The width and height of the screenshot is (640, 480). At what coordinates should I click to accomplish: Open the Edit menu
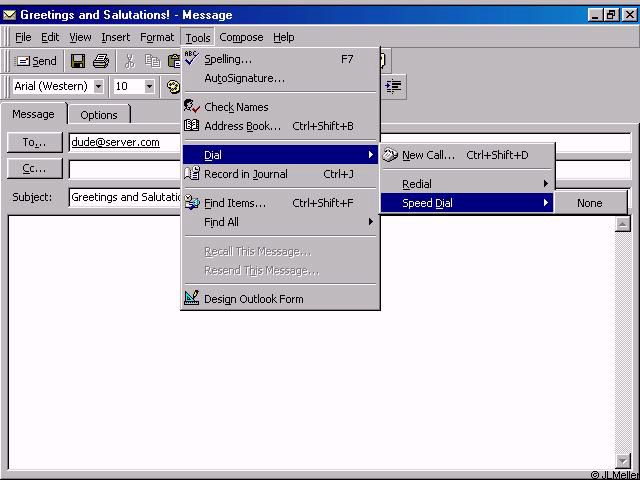click(x=50, y=38)
